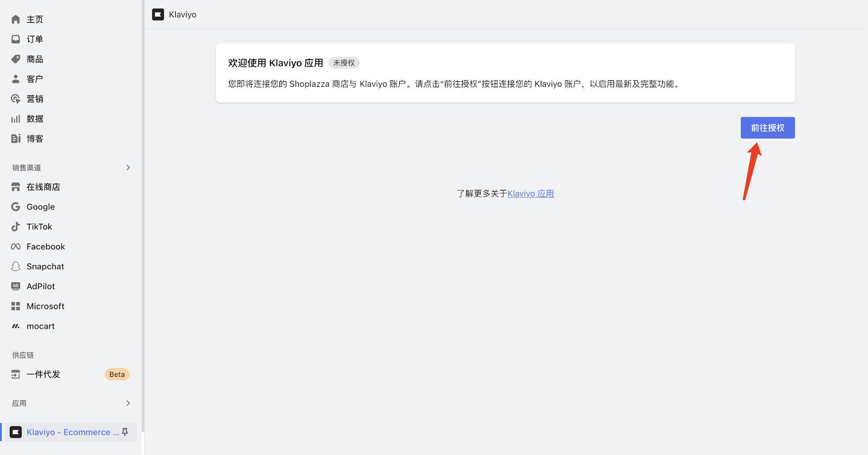Click the Klaviyo title in header
The image size is (868, 455).
(182, 15)
